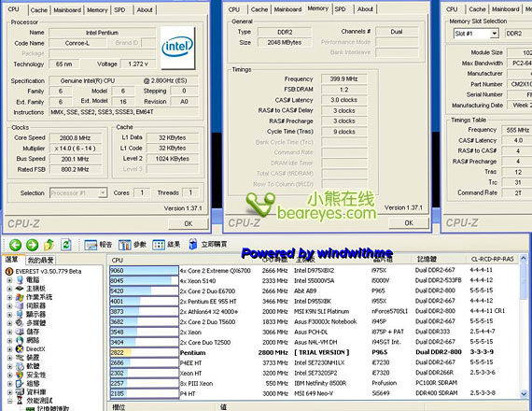The width and height of the screenshot is (532, 411).
Task: Select the 效能測試 benchmark tree icon
Action: (20, 401)
